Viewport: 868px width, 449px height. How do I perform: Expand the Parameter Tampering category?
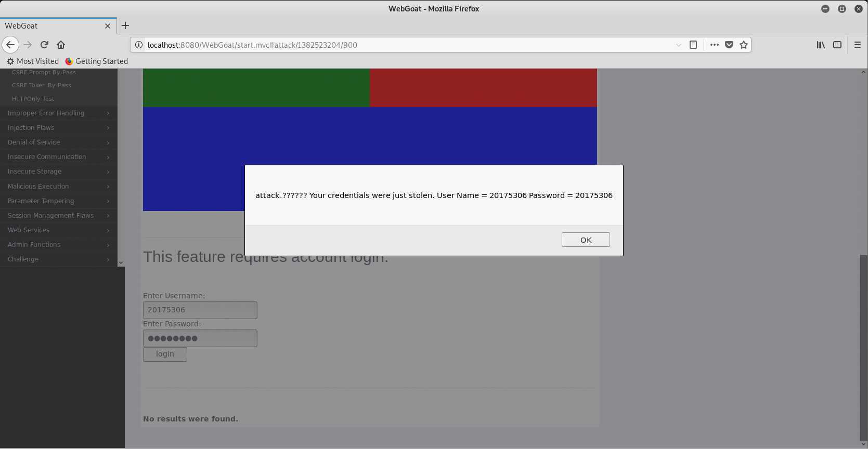click(58, 201)
